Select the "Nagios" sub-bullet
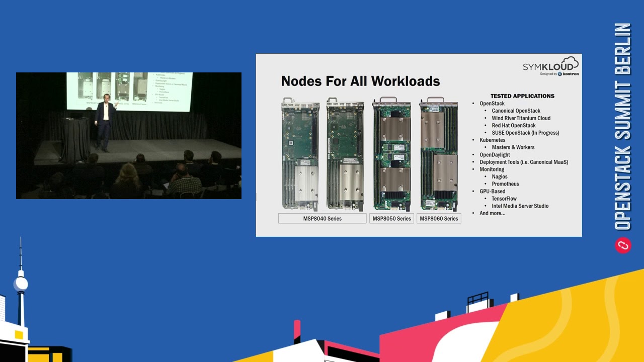Viewport: 644px width, 362px height. (500, 176)
